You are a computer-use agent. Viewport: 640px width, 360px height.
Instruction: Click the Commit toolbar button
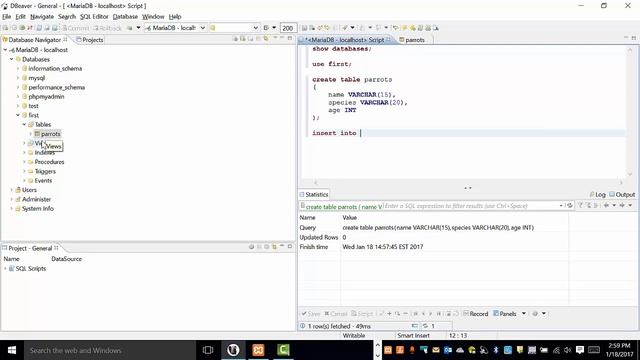(75, 28)
